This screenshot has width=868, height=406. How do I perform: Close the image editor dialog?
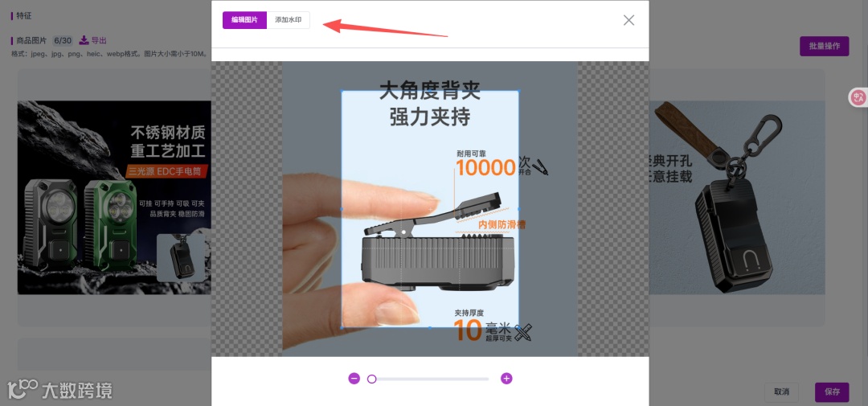(x=628, y=20)
